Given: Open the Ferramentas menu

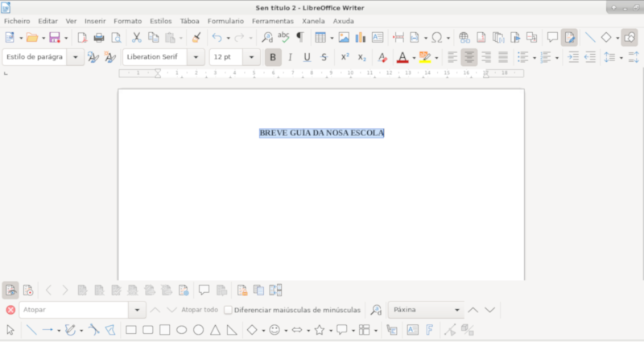Looking at the screenshot, I should 272,21.
